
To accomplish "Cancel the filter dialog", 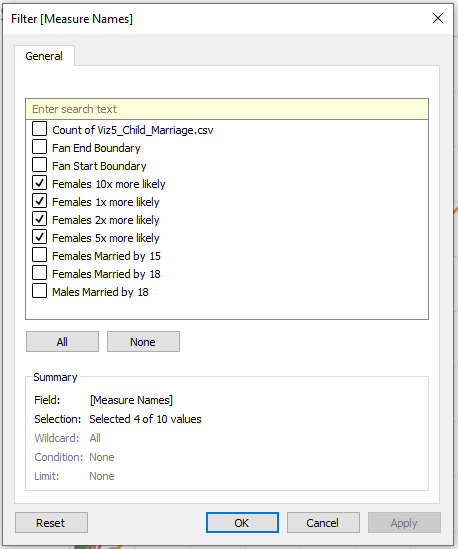I will (x=323, y=523).
